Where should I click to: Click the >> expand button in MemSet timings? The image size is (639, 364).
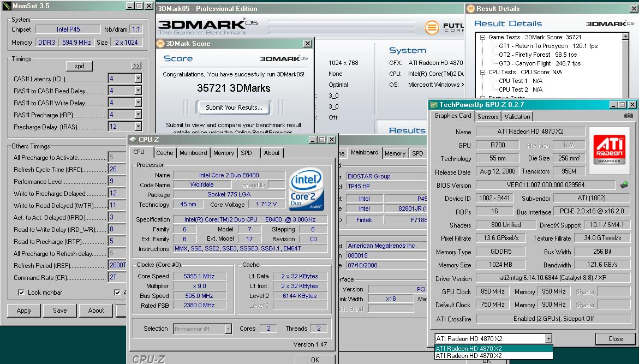[136, 65]
